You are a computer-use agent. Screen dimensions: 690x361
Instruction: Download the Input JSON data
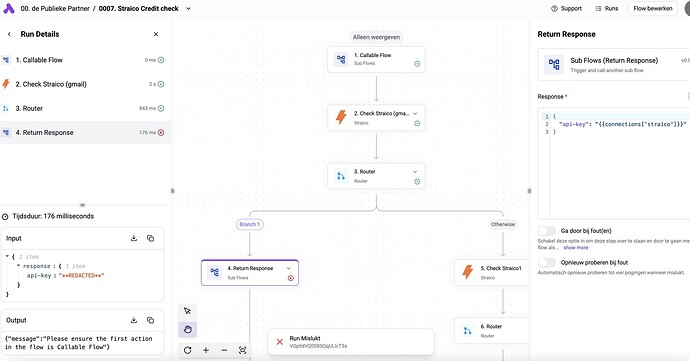(134, 238)
